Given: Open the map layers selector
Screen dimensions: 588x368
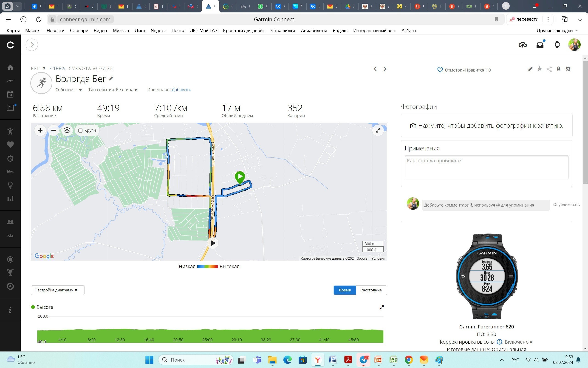Looking at the screenshot, I should (x=67, y=130).
